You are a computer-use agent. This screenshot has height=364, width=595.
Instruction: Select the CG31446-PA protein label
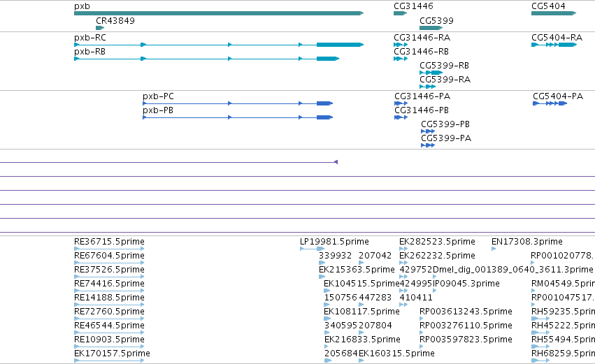422,96
